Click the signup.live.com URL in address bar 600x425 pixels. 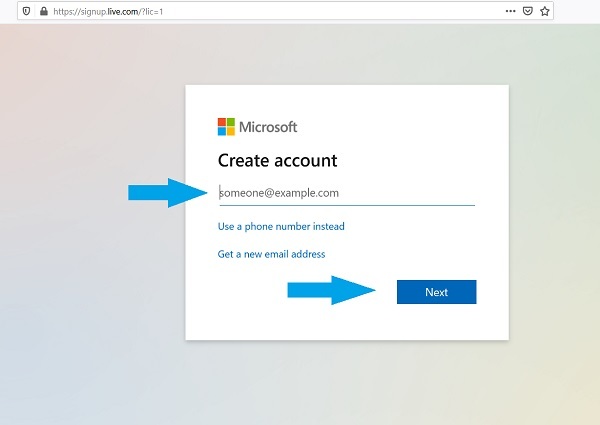(108, 11)
